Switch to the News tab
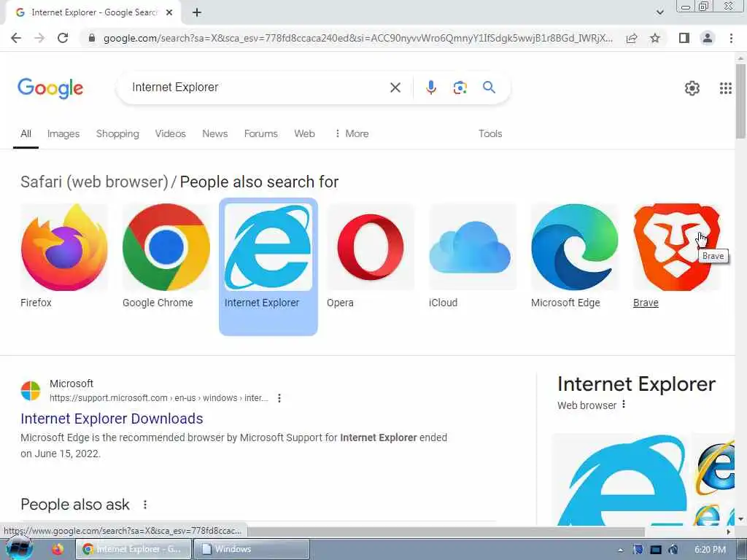Screen dimensions: 747x560 coord(215,134)
